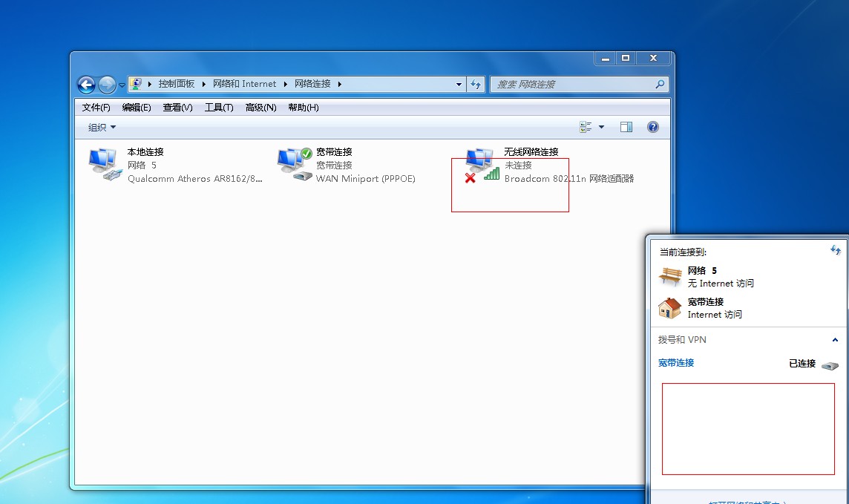Open the 编辑(E) menu
849x504 pixels.
click(x=137, y=108)
